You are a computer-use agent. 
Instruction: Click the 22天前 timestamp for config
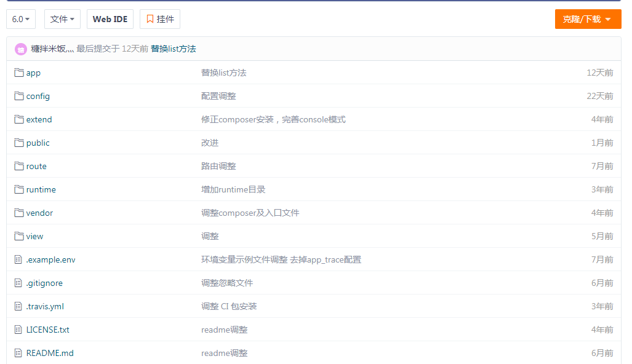click(600, 97)
